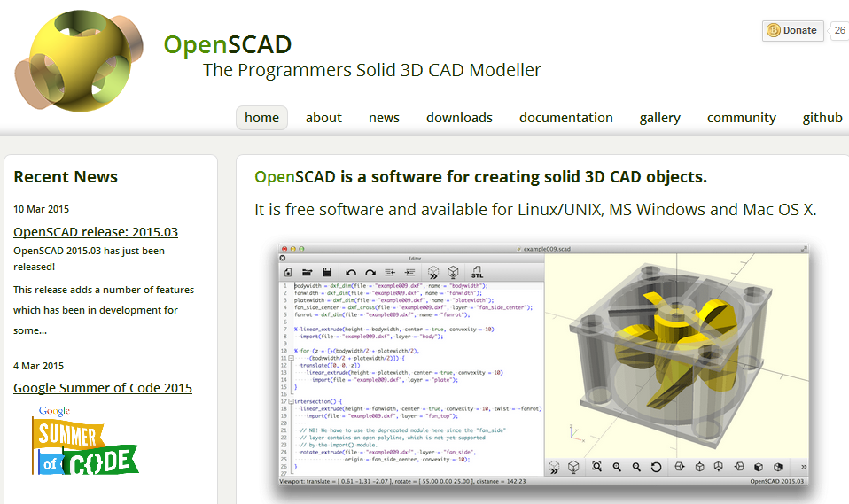
Task: Click the Viewport translate status bar text
Action: [x=402, y=481]
